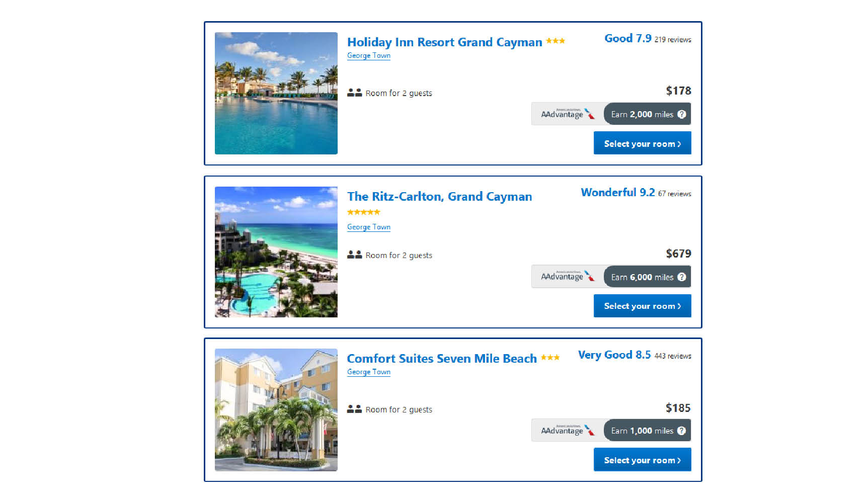This screenshot has width=868, height=503.
Task: Click the guests icon in Holiday Inn listing
Action: [354, 93]
